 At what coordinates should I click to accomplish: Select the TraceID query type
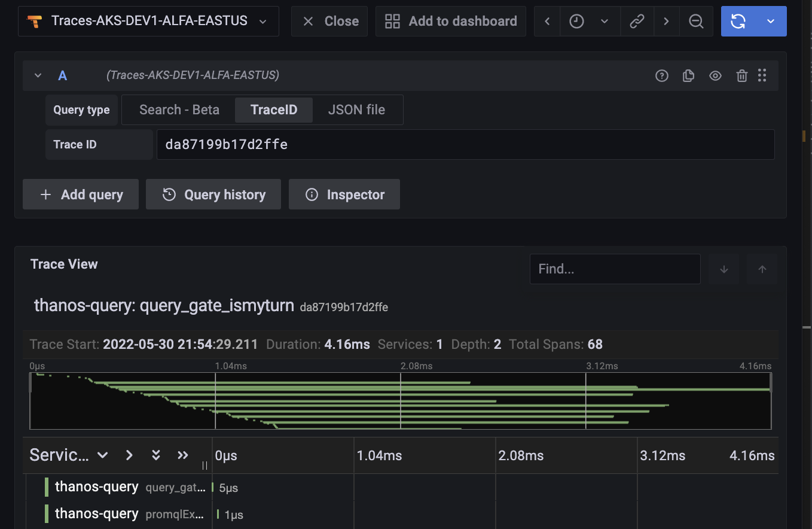[x=274, y=110]
